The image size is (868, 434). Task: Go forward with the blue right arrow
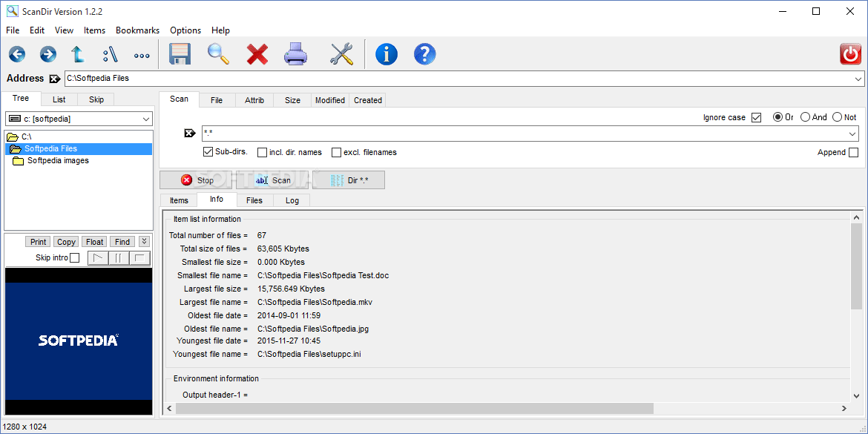point(48,54)
